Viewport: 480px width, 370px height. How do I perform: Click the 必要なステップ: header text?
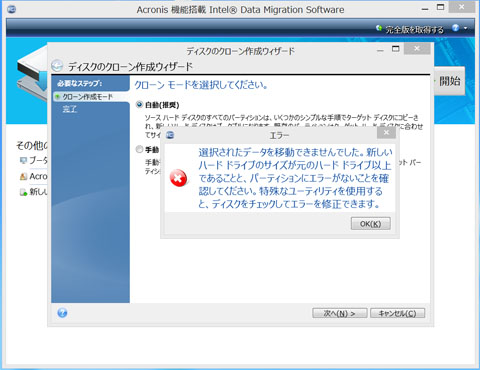tap(79, 83)
